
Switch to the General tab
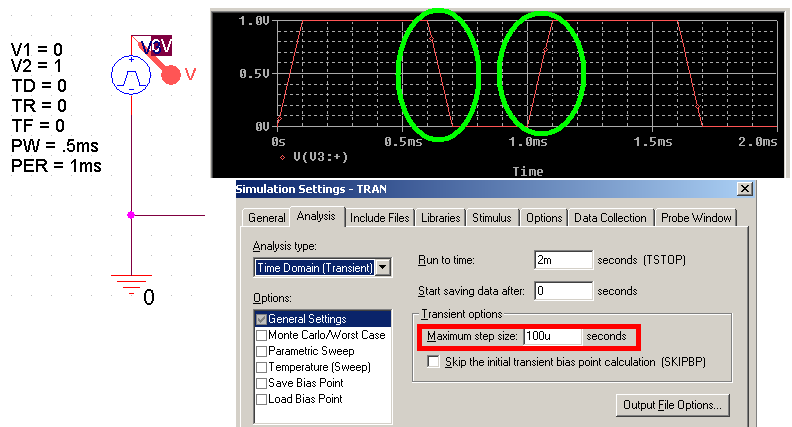pyautogui.click(x=266, y=217)
